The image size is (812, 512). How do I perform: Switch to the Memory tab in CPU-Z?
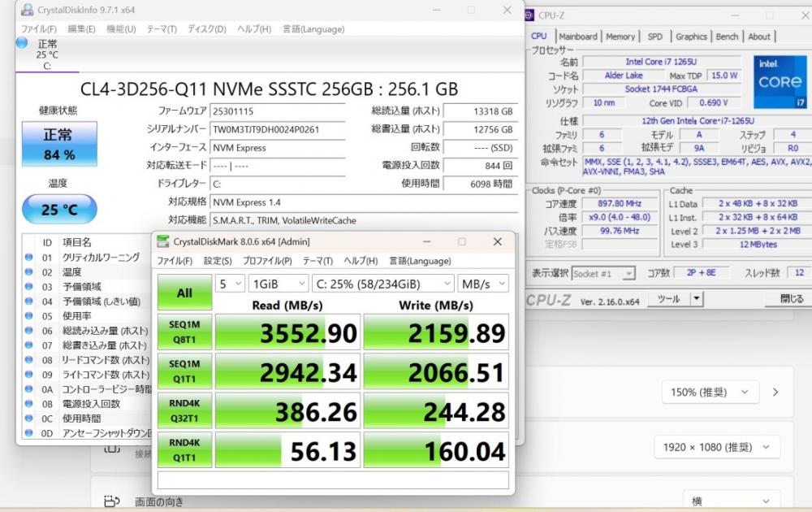pyautogui.click(x=620, y=37)
